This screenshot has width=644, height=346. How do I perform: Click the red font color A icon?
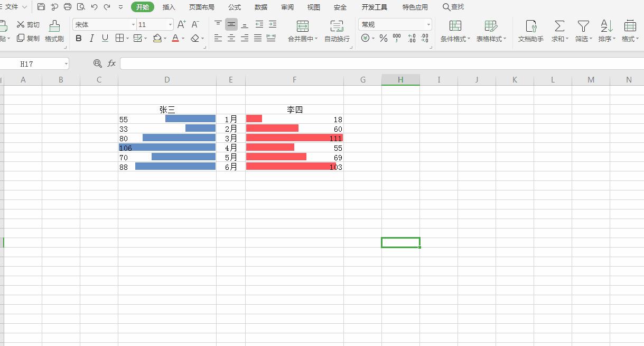(x=175, y=38)
